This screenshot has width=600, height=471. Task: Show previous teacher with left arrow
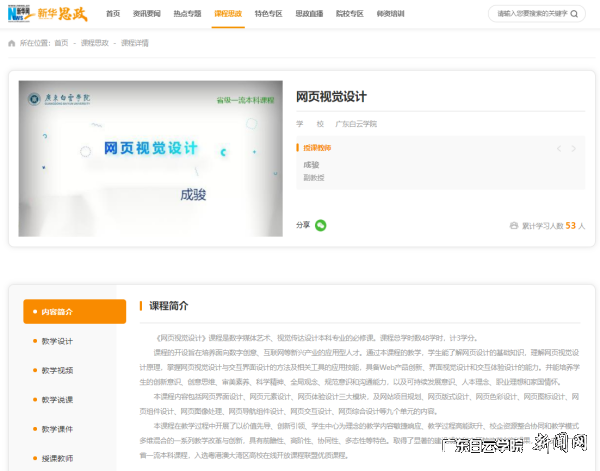pos(559,148)
